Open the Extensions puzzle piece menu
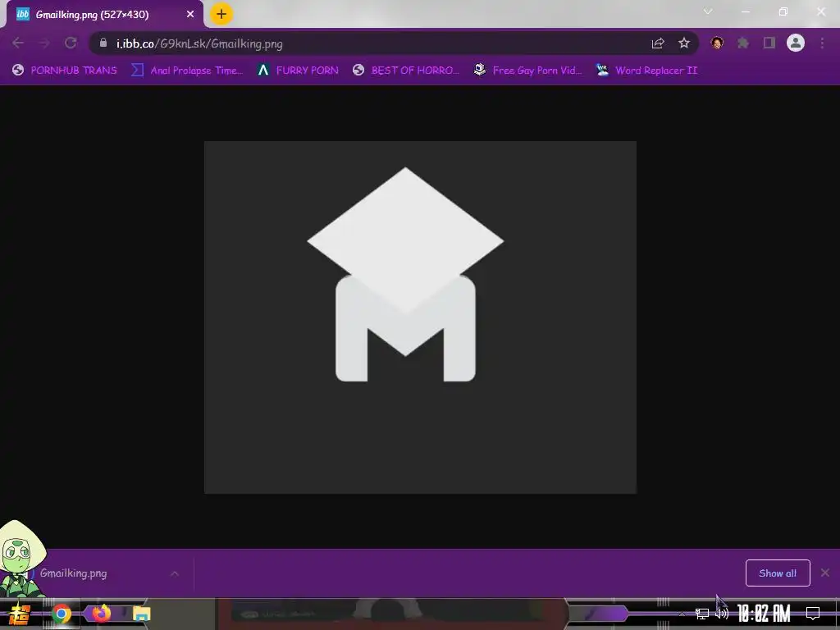 click(743, 43)
